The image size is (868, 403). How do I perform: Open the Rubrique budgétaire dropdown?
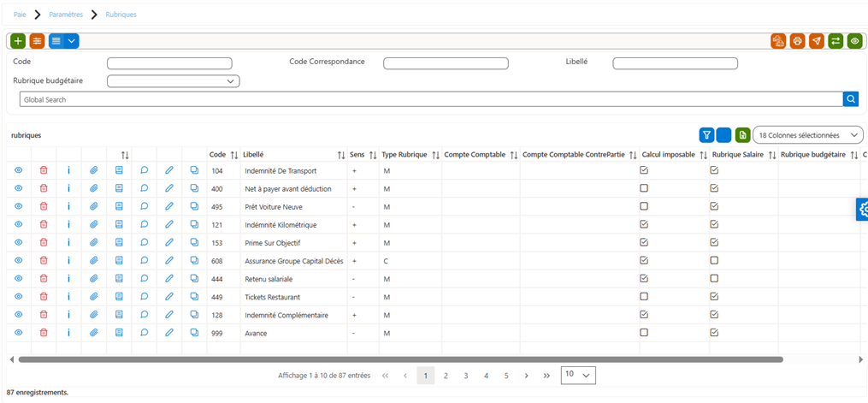point(174,81)
